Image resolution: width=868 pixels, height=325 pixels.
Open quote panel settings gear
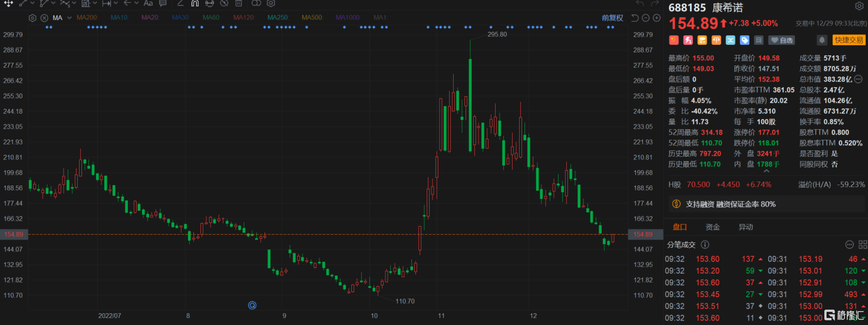point(859,6)
